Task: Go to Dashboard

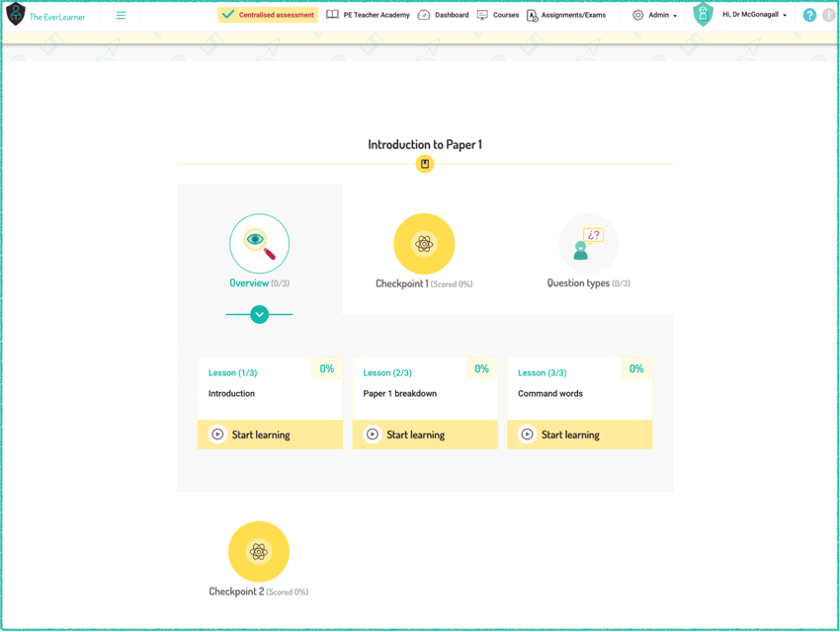Action: [452, 15]
